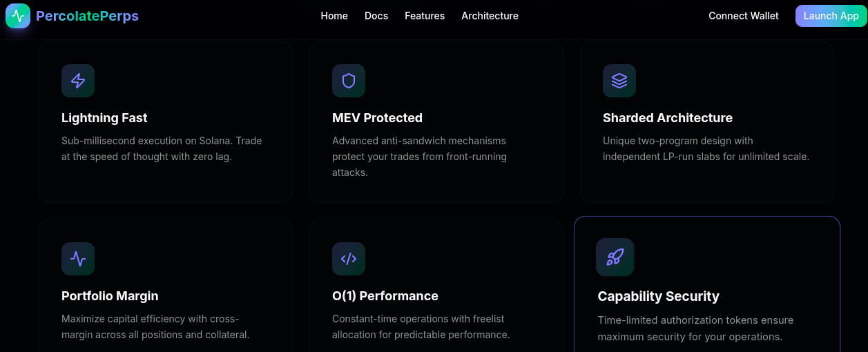Image resolution: width=868 pixels, height=352 pixels.
Task: Click the PercolatePerps brand name
Action: click(x=87, y=16)
